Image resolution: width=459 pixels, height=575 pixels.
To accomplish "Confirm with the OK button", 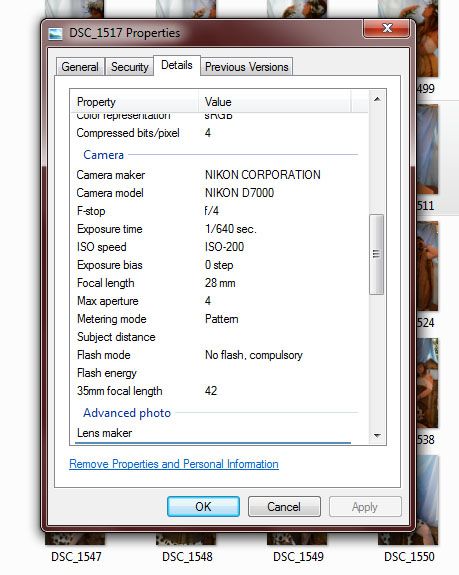I will pyautogui.click(x=203, y=506).
